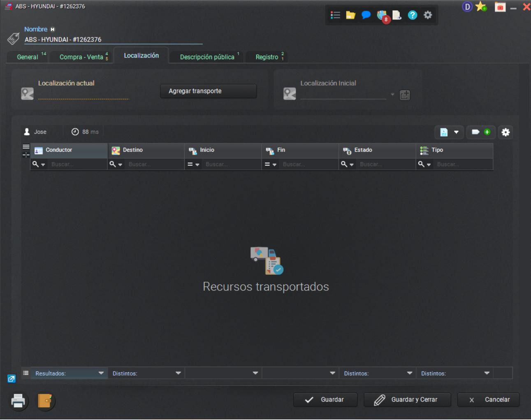Expand the Localización Inicial dropdown
This screenshot has width=531, height=420.
coord(392,94)
